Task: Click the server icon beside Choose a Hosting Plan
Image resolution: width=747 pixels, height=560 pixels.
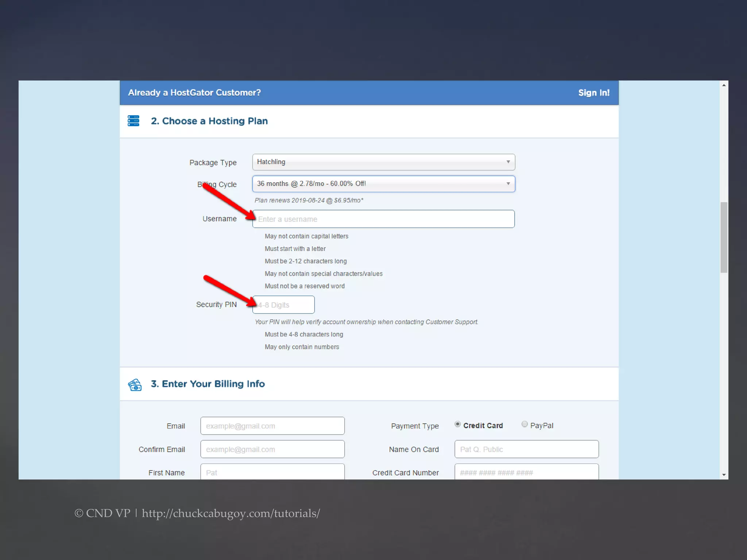Action: [x=133, y=121]
